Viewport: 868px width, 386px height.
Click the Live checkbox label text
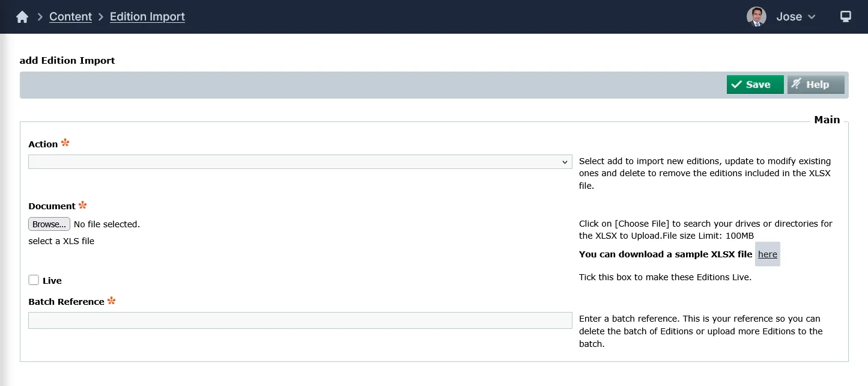coord(52,281)
